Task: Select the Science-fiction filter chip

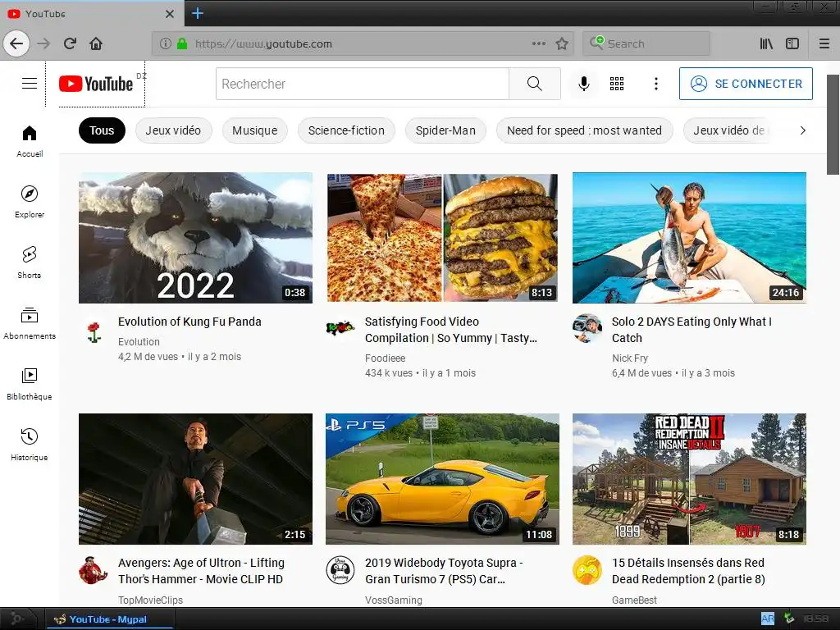Action: point(346,130)
